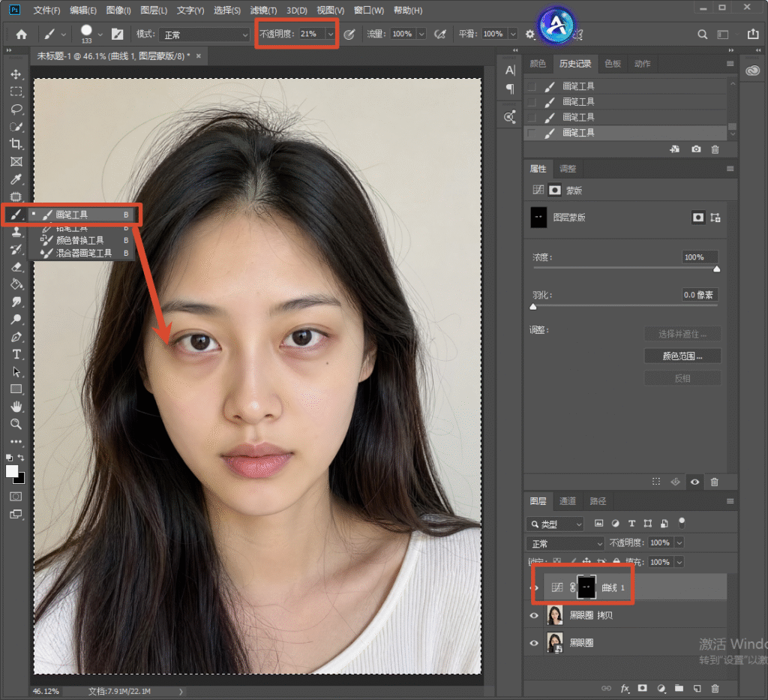Select the Rectangular Marquee tool
This screenshot has height=700, width=768.
pyautogui.click(x=16, y=92)
